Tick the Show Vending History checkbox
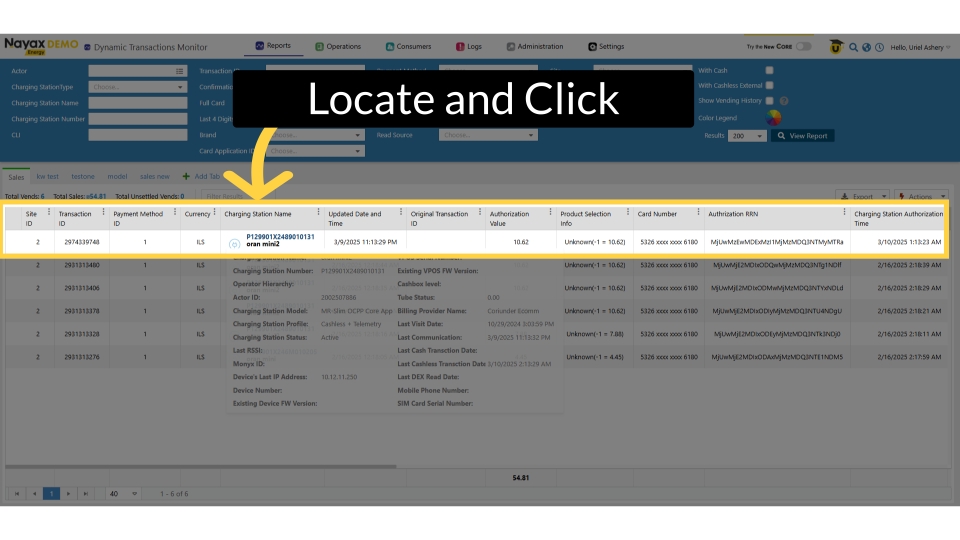Viewport: 960px width, 540px height. tap(769, 101)
